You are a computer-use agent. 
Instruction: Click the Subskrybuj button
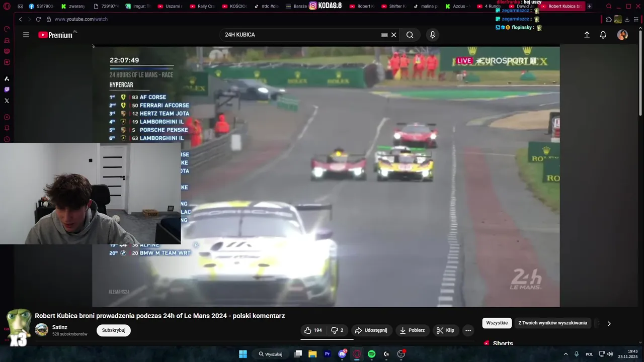click(114, 330)
